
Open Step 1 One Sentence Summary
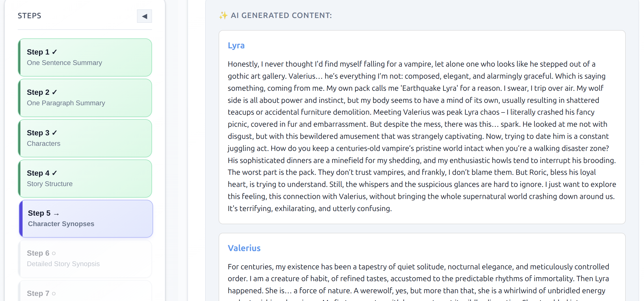(x=85, y=57)
